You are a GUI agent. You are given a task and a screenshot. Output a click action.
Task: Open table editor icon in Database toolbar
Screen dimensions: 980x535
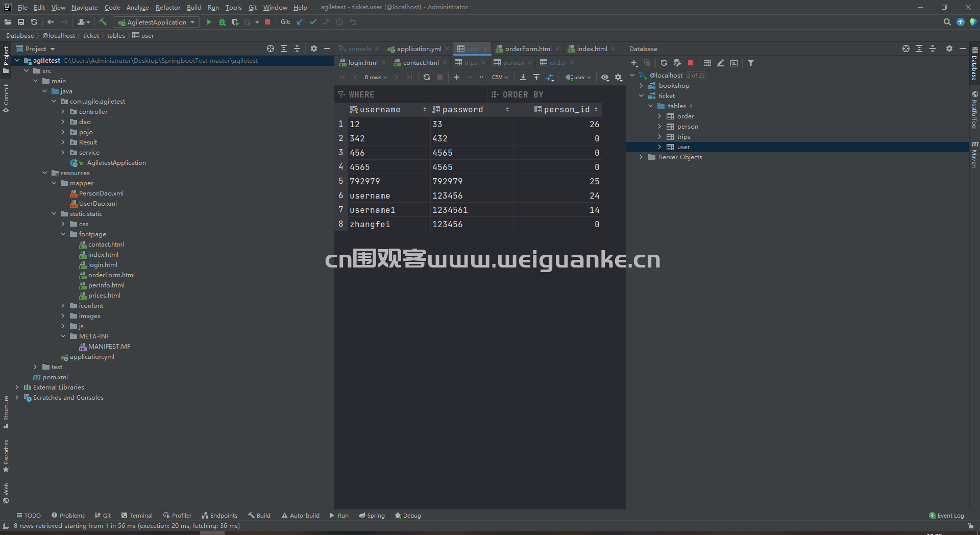(707, 63)
